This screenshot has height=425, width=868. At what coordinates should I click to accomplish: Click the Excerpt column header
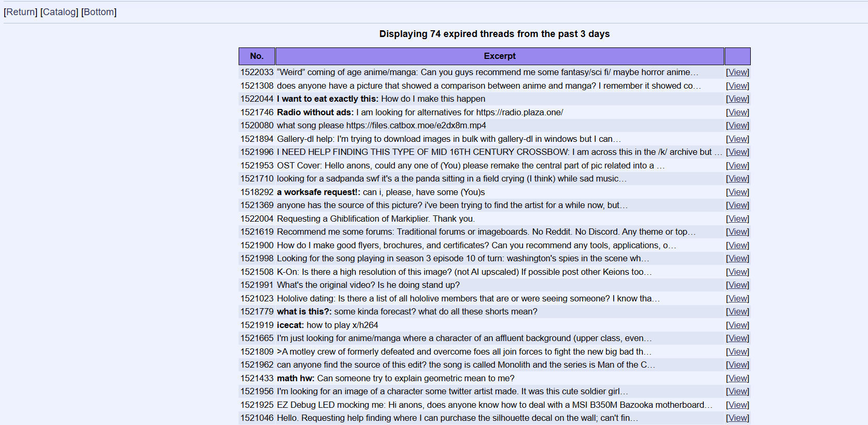pos(500,56)
